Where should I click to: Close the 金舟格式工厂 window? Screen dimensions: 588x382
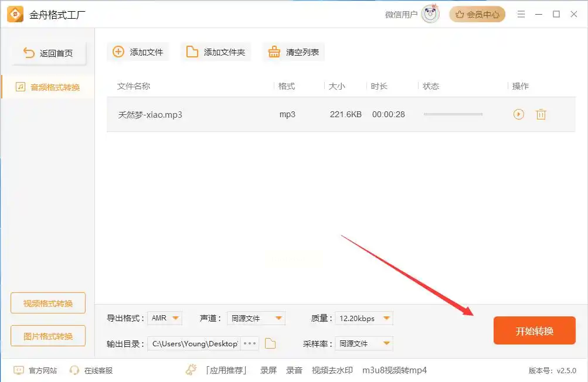tap(574, 14)
